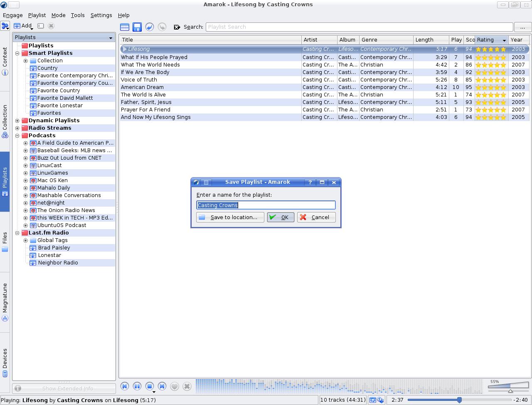Open the Tools menu
Viewport: 532px width, 405px height.
[x=78, y=15]
